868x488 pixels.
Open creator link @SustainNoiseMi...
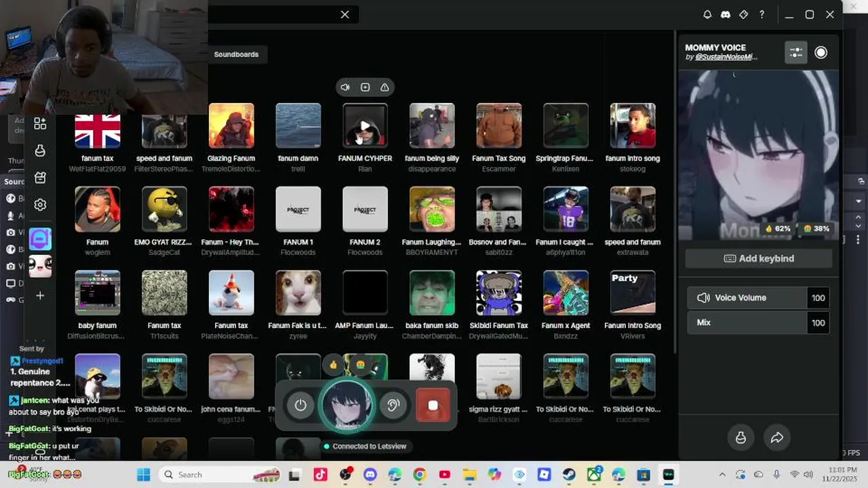726,57
